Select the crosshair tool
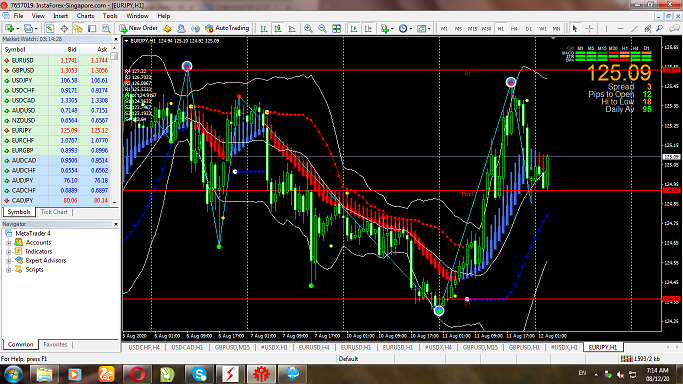The width and height of the screenshot is (683, 384). 589,28
